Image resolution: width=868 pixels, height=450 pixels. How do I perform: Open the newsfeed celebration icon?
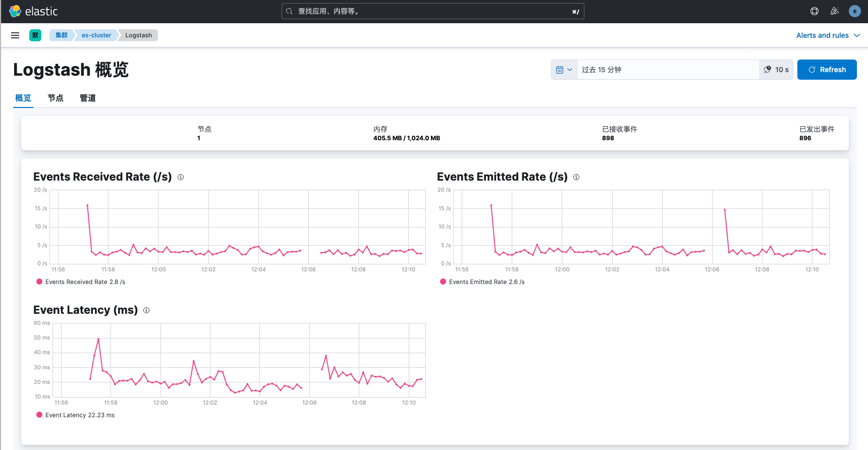point(835,11)
